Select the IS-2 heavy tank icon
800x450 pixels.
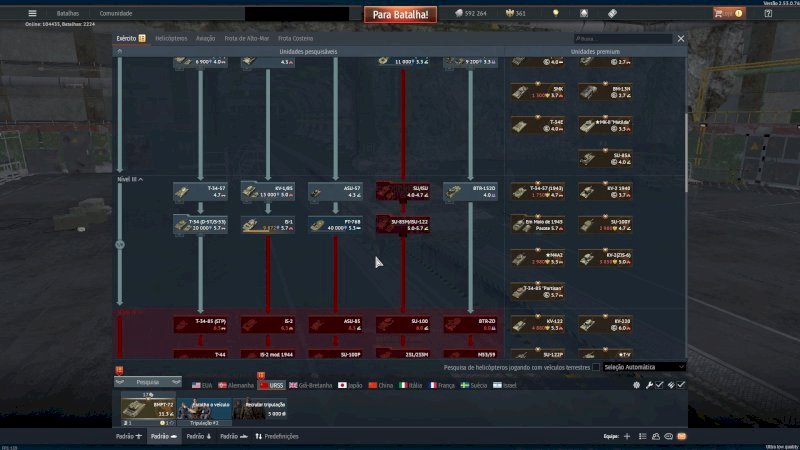(x=267, y=323)
